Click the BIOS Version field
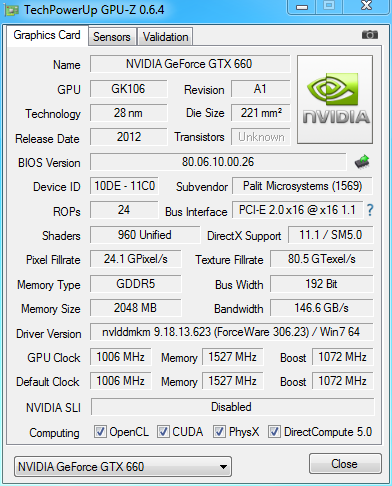392x486 pixels. pyautogui.click(x=218, y=162)
